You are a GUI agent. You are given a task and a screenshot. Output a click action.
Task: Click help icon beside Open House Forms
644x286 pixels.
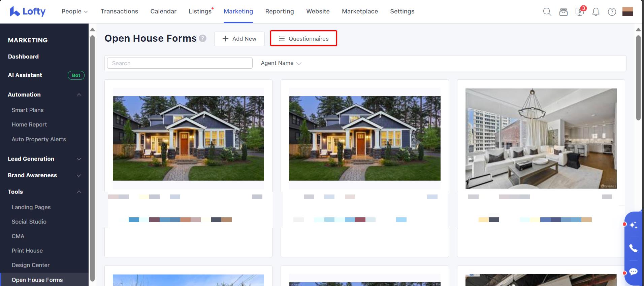click(202, 38)
